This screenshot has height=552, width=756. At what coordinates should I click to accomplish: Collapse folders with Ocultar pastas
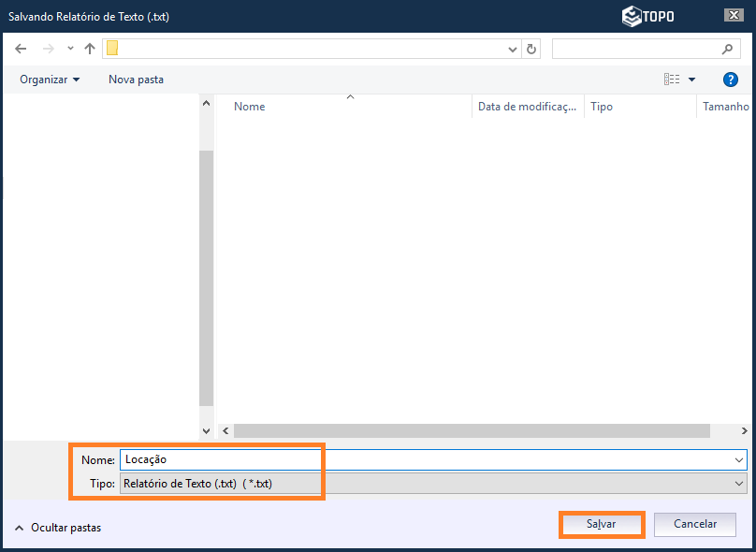(58, 528)
